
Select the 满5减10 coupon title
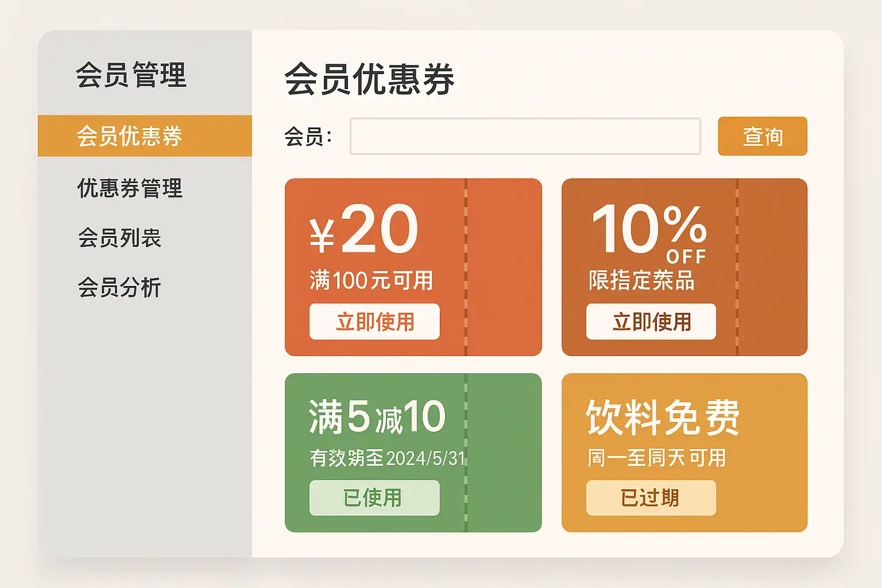click(377, 416)
